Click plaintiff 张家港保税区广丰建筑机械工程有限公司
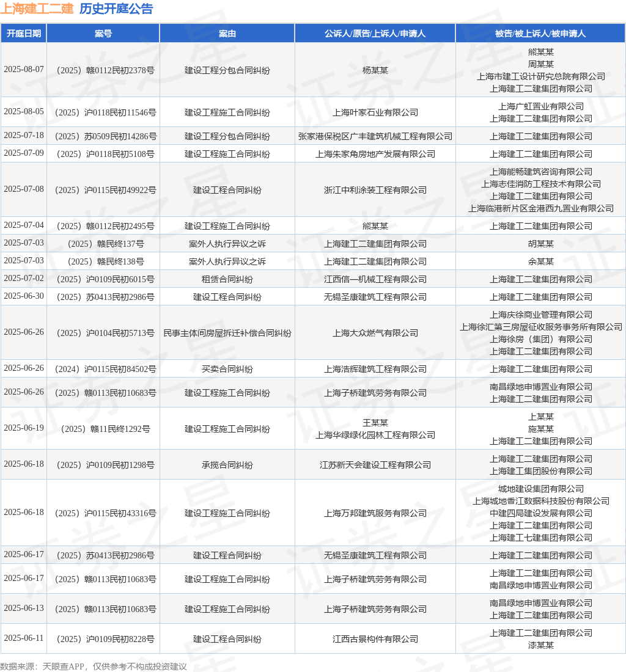Screen dimensions: 626x672 coord(375,136)
